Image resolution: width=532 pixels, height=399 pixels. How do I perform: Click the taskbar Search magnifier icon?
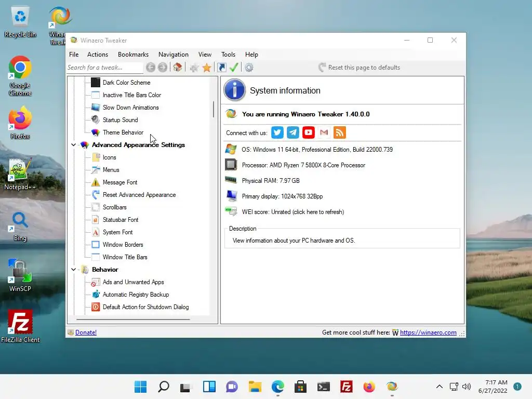164,387
